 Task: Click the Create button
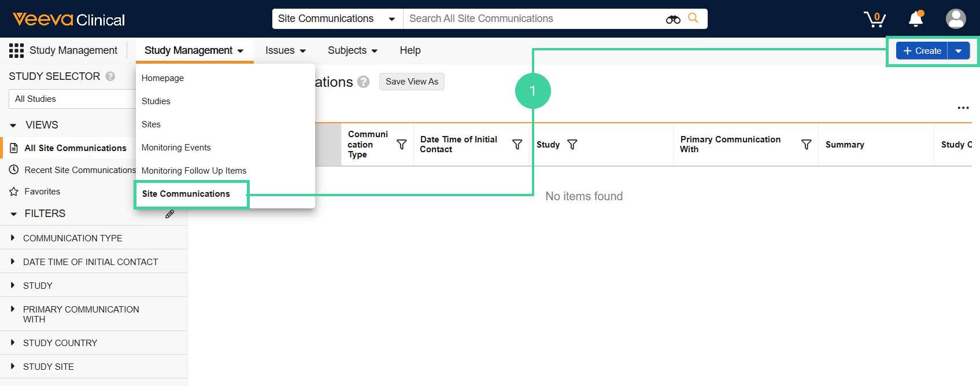tap(922, 51)
